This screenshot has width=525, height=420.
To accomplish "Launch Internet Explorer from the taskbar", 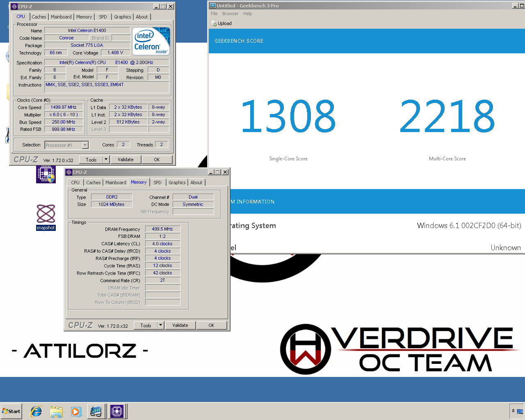I will pyautogui.click(x=36, y=411).
